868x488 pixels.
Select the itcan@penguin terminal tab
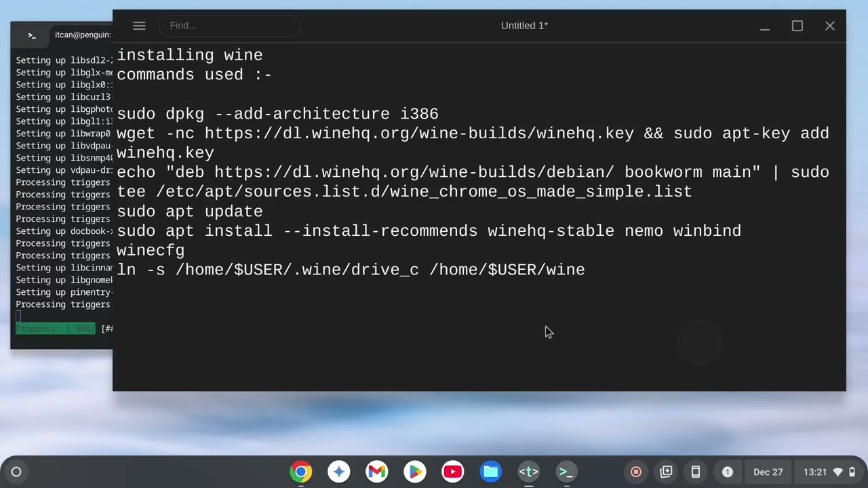click(x=83, y=35)
